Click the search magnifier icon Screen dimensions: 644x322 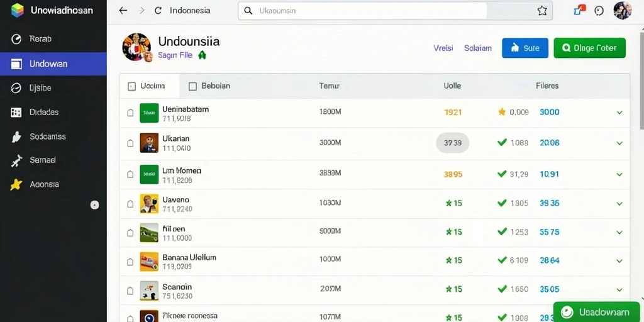coord(248,11)
